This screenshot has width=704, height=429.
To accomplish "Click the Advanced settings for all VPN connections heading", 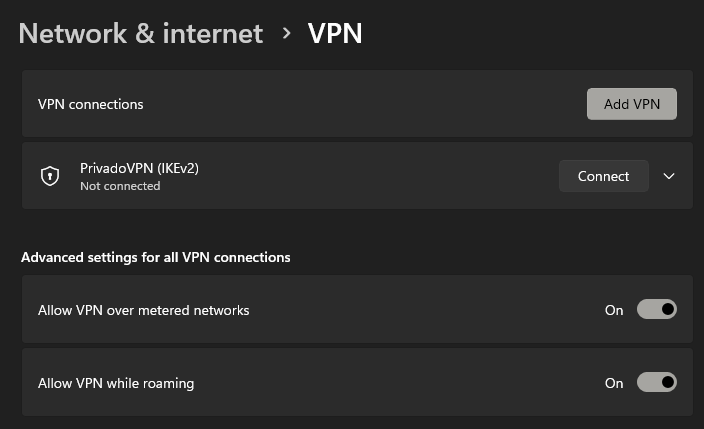I will [155, 257].
